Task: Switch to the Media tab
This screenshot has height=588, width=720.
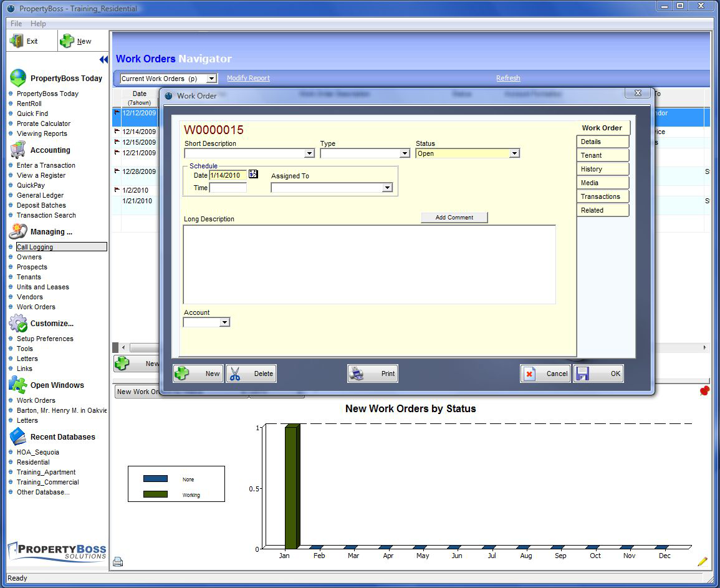Action: (602, 183)
